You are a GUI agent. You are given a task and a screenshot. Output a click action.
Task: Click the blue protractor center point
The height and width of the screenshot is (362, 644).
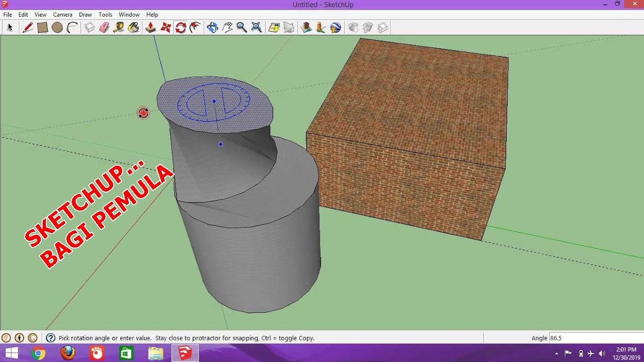(x=214, y=101)
